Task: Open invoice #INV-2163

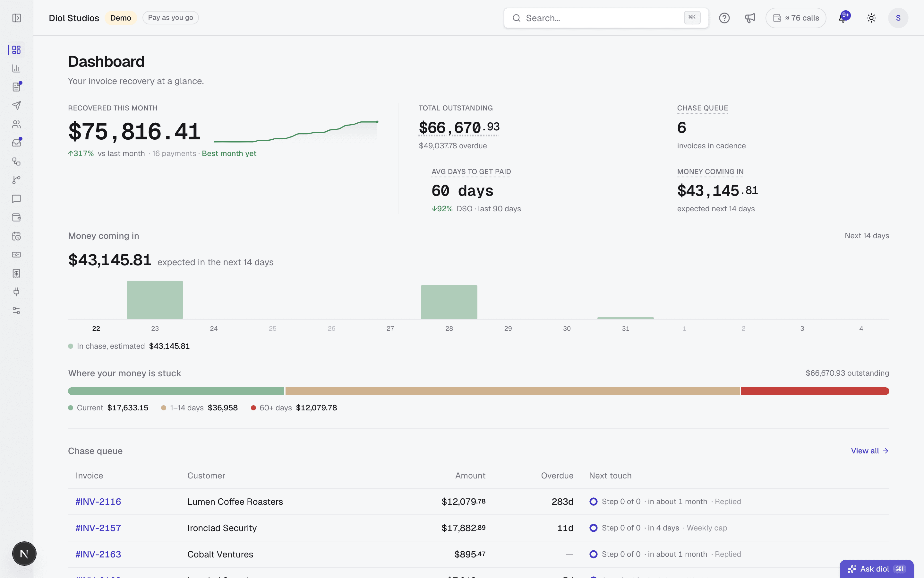Action: pos(98,554)
